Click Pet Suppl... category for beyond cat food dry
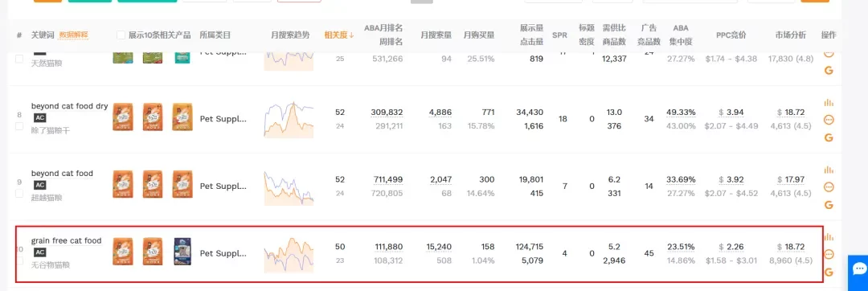 pyautogui.click(x=223, y=119)
